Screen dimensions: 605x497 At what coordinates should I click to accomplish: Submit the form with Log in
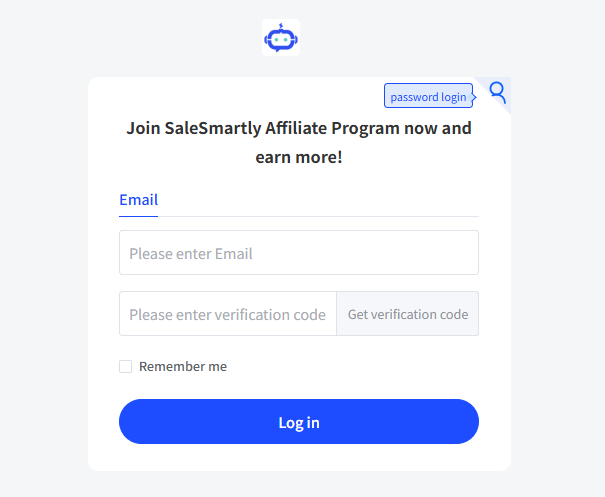point(298,422)
